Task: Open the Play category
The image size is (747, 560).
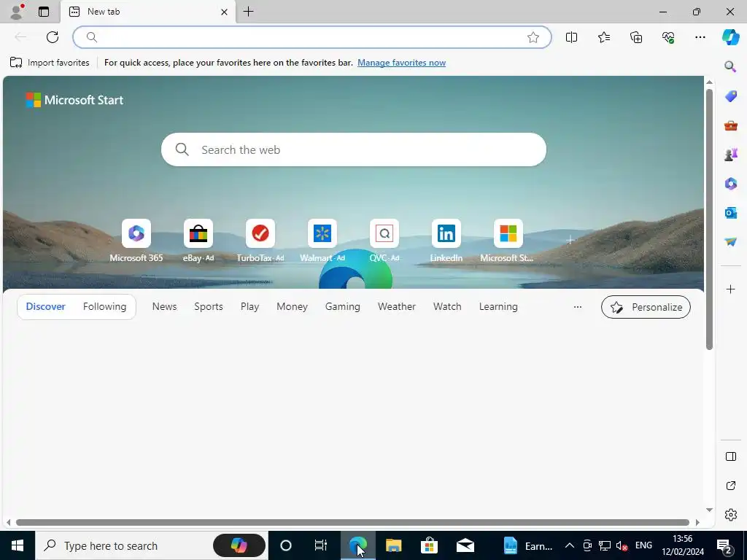Action: [249, 307]
